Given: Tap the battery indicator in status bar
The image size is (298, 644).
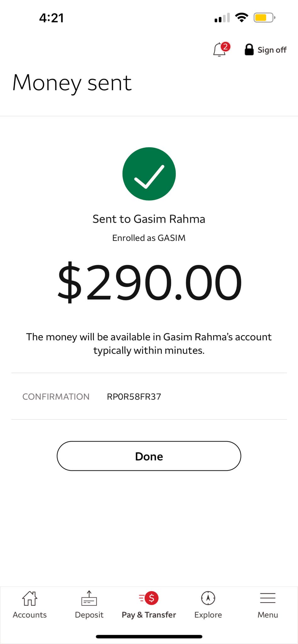Looking at the screenshot, I should pos(264,18).
